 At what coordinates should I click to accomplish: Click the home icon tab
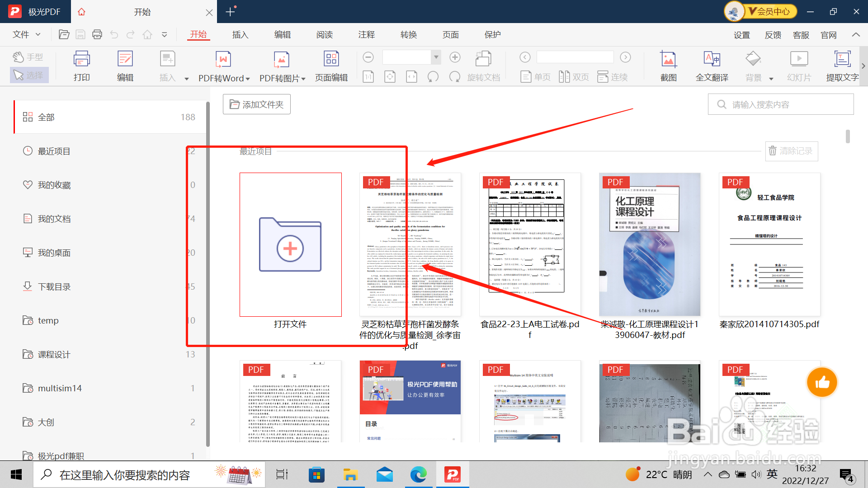pyautogui.click(x=81, y=12)
